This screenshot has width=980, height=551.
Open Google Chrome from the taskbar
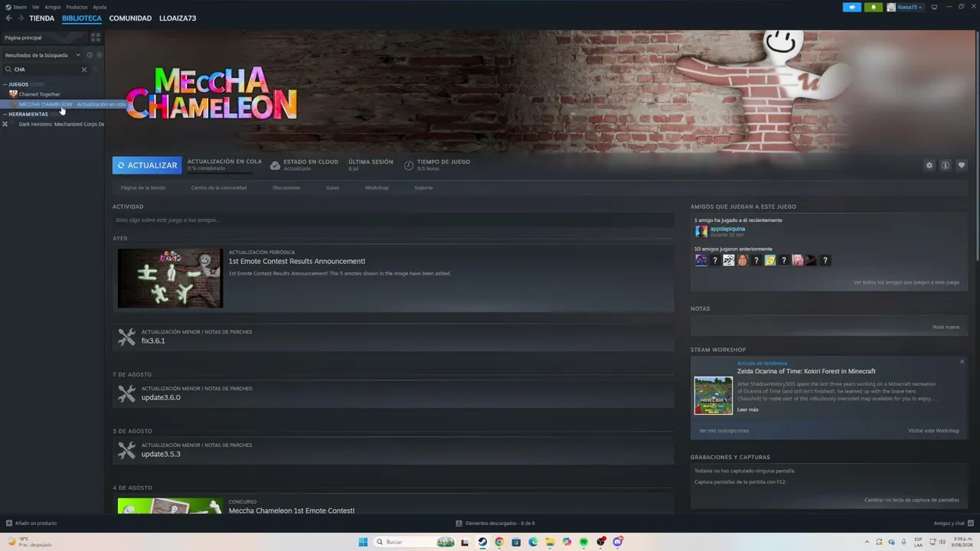[x=499, y=542]
